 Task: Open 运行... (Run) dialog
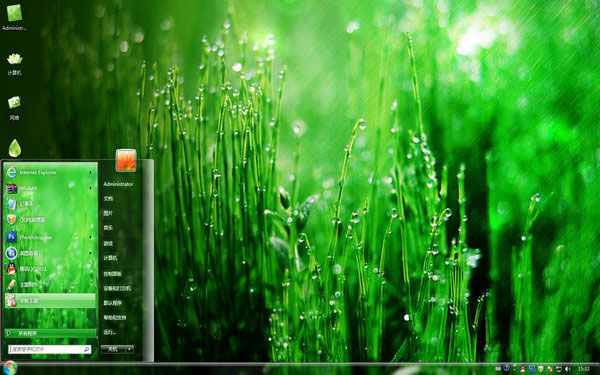click(109, 332)
